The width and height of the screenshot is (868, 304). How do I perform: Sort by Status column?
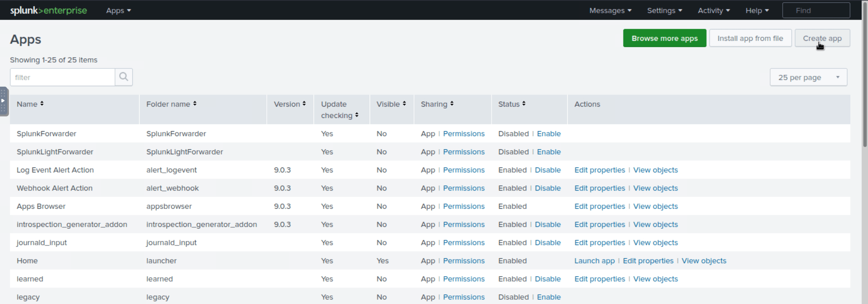[x=512, y=104]
